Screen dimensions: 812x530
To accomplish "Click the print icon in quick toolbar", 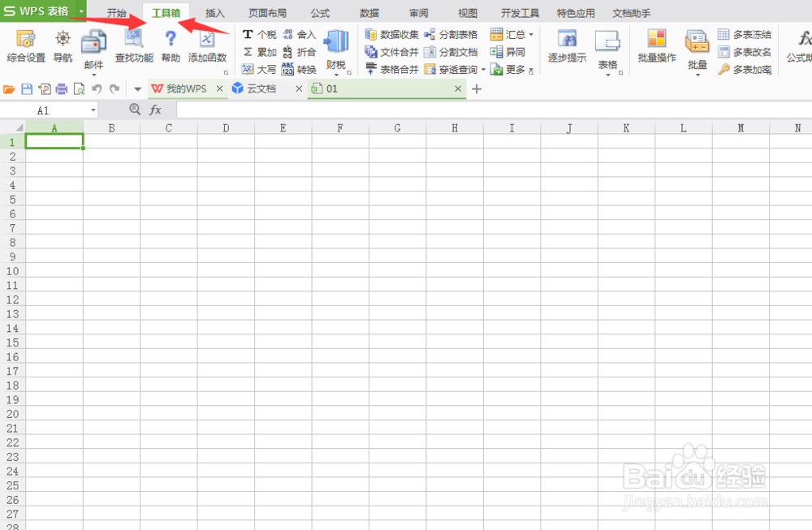I will click(x=62, y=89).
